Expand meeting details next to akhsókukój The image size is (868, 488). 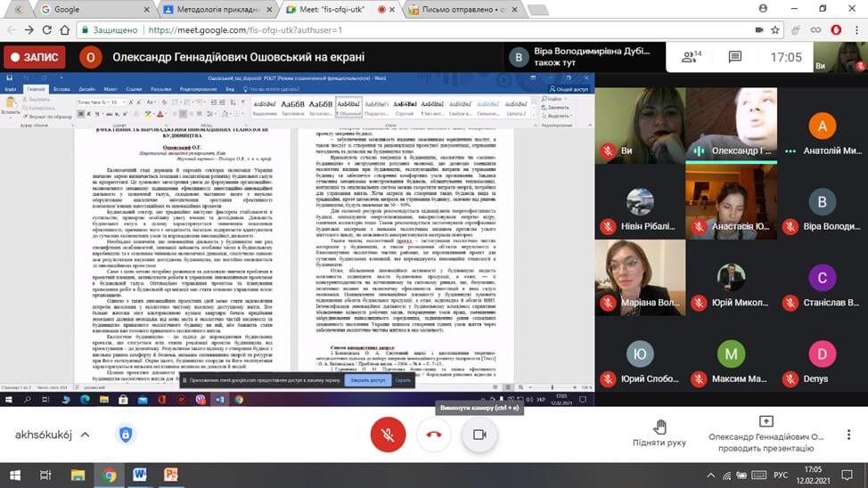(x=85, y=435)
